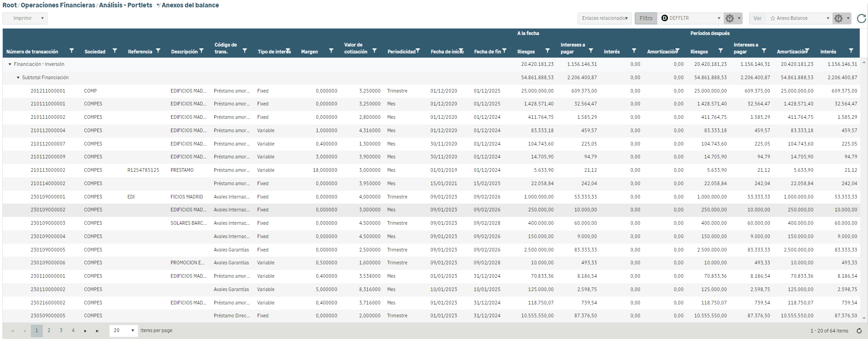Go to next page arrow
The image size is (868, 339).
click(x=85, y=331)
